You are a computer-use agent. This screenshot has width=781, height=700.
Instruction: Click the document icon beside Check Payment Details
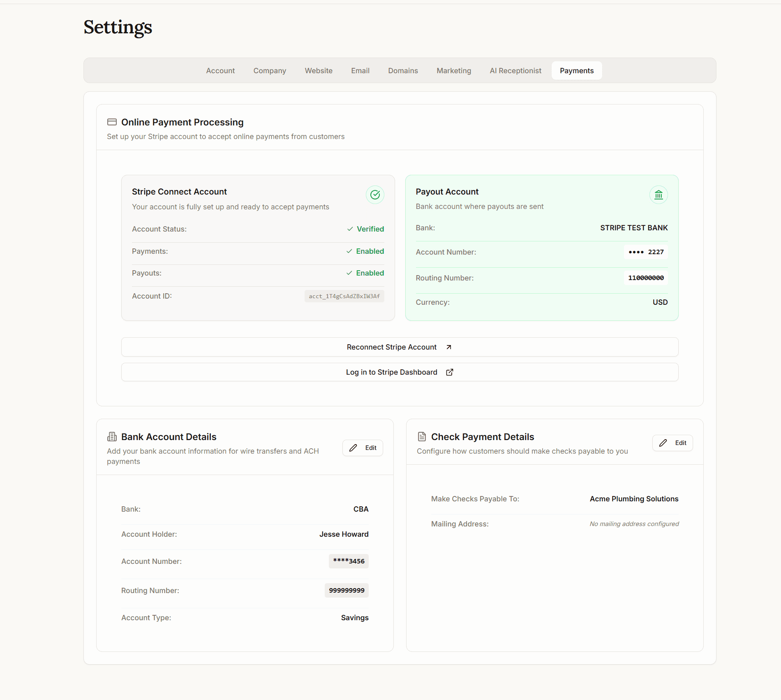(422, 437)
